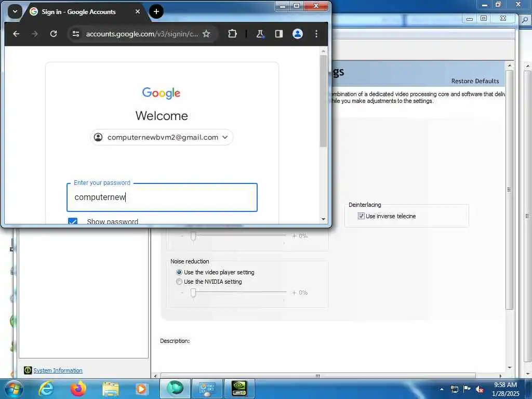The image size is (532, 399).
Task: Open Windows Media Player on taskbar
Action: (x=141, y=389)
